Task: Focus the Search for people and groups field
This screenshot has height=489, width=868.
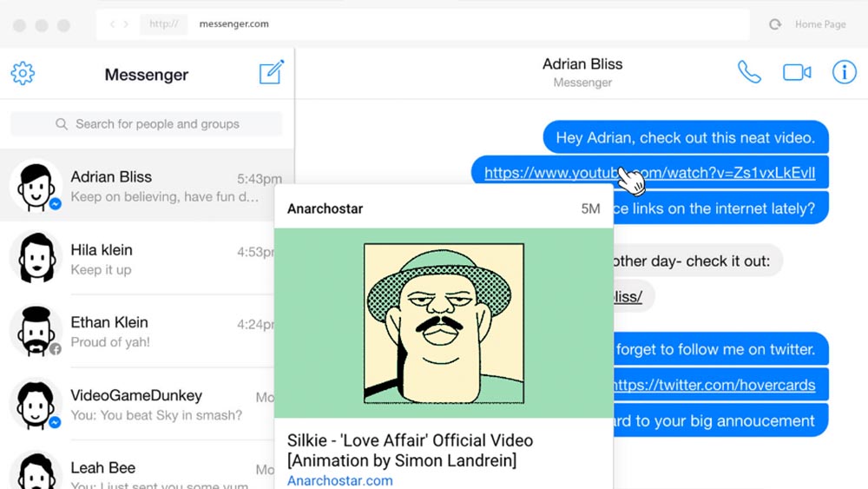Action: coord(146,124)
